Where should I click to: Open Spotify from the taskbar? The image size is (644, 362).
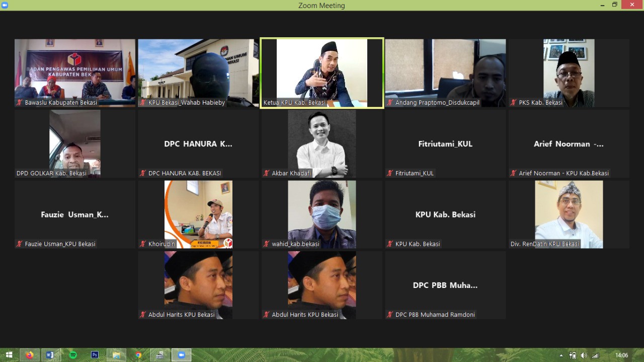click(73, 355)
